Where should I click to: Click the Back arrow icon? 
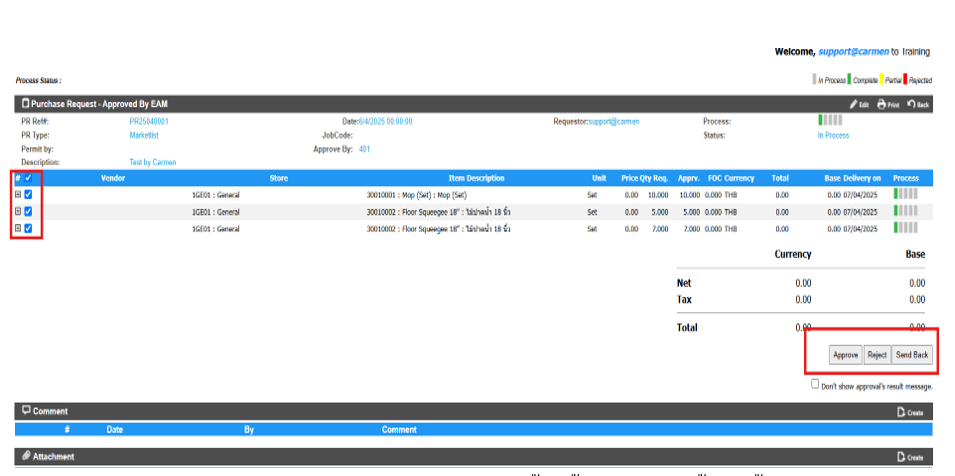pyautogui.click(x=912, y=104)
